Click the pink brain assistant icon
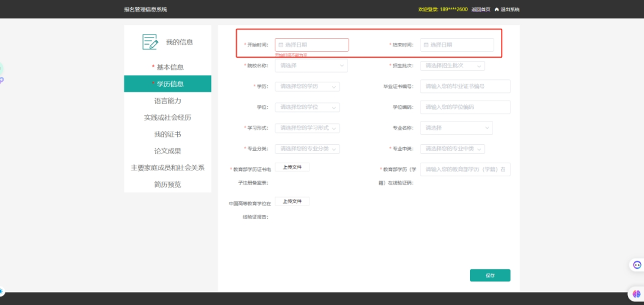The height and width of the screenshot is (305, 644). click(x=637, y=294)
